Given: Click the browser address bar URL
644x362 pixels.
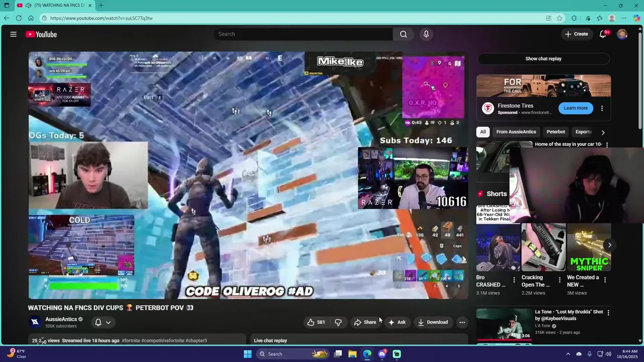Looking at the screenshot, I should point(101,18).
